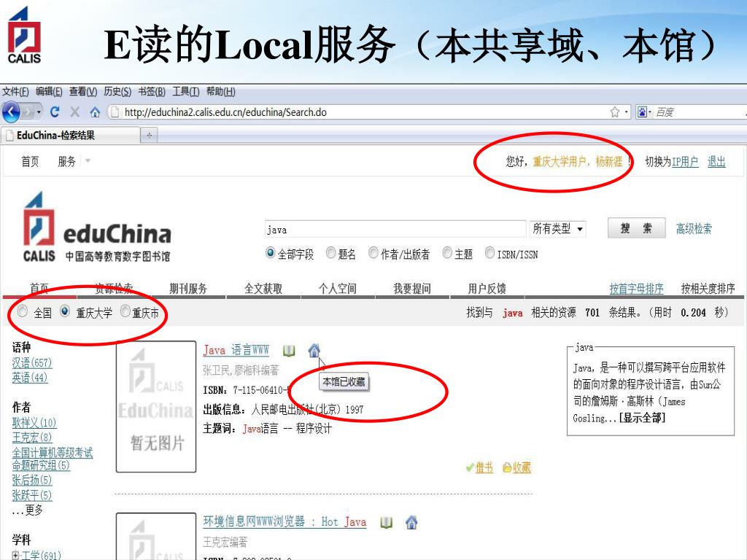Switch to the EduChina-检索结果 browser tab

pyautogui.click(x=71, y=135)
